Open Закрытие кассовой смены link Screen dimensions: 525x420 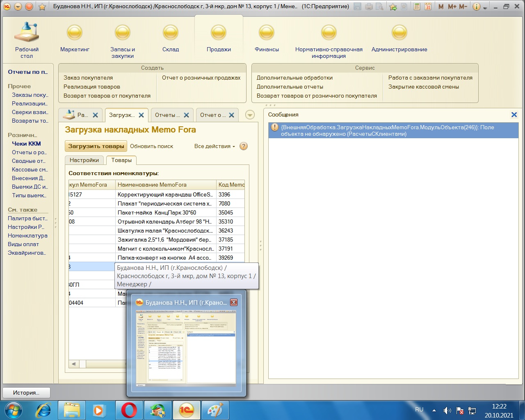click(424, 87)
